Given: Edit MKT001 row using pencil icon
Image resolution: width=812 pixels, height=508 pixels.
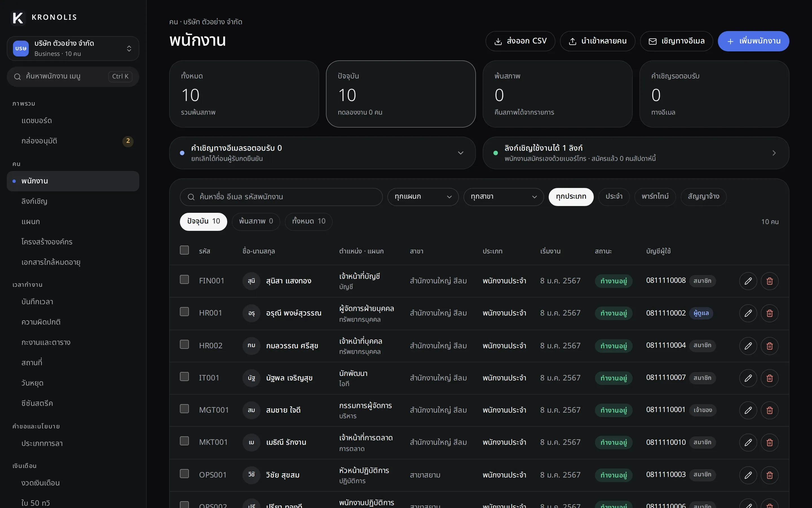Looking at the screenshot, I should pos(748,443).
